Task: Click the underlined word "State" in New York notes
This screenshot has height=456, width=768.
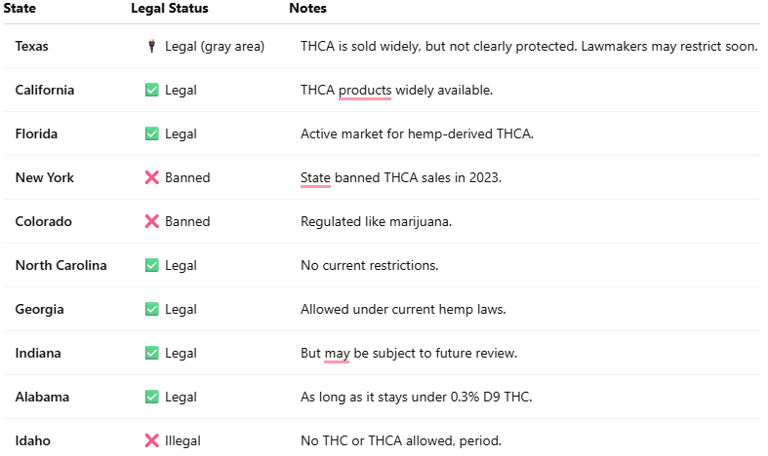Action: [315, 178]
